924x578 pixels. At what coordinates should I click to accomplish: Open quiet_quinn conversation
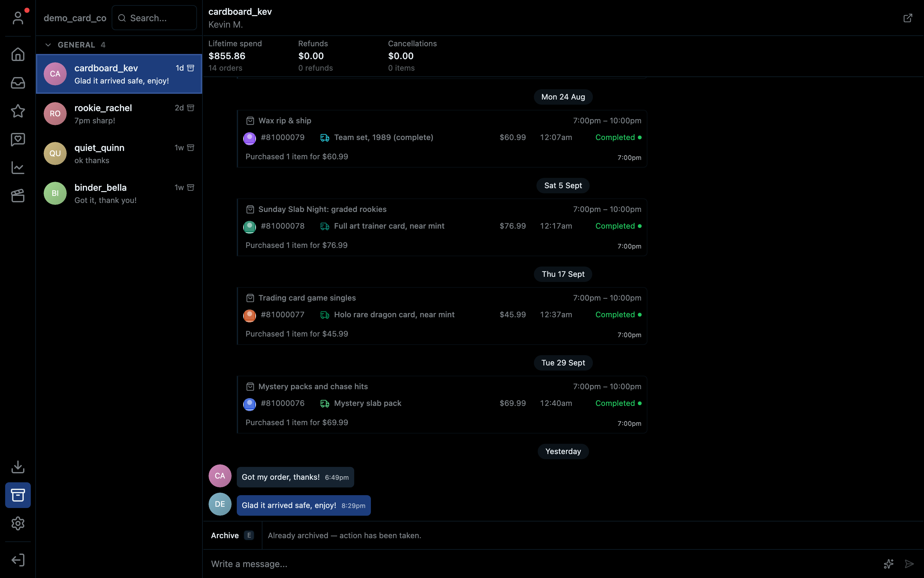119,154
